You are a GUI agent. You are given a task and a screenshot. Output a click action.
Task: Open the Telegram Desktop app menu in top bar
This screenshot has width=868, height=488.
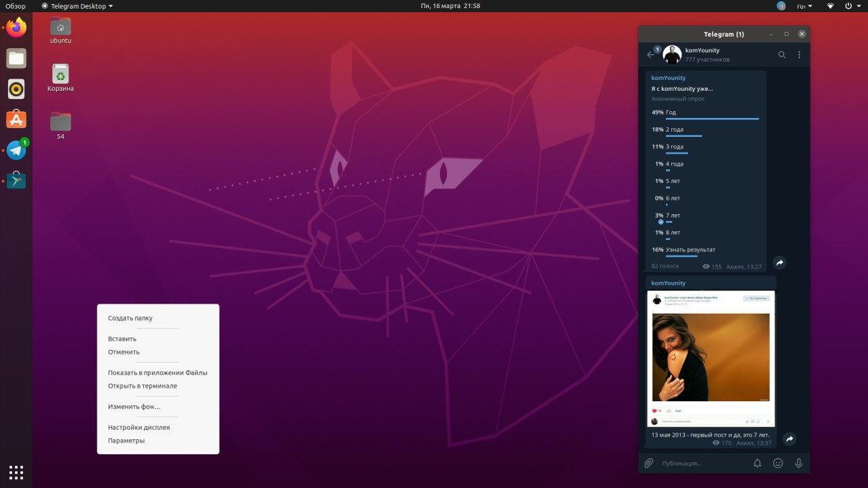(x=77, y=5)
